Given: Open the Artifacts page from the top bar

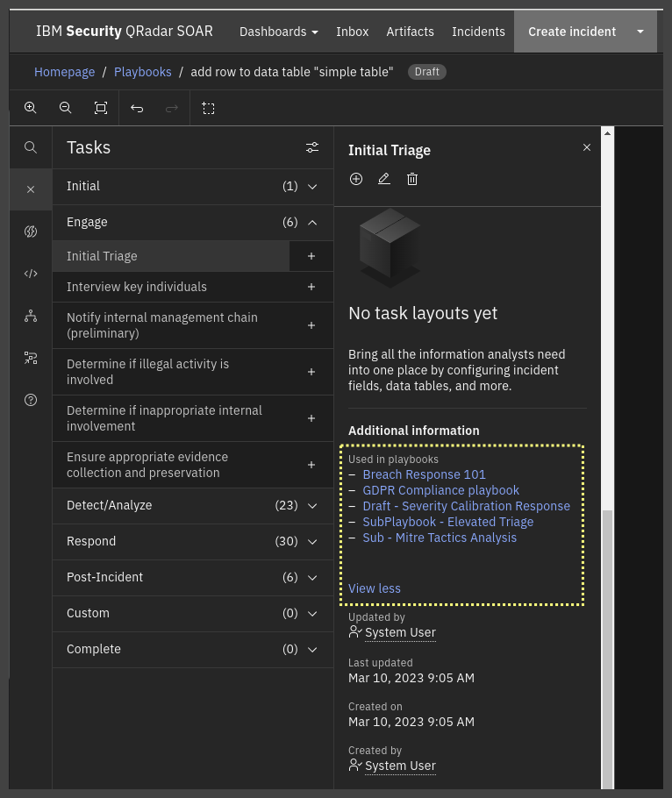Looking at the screenshot, I should (x=410, y=32).
